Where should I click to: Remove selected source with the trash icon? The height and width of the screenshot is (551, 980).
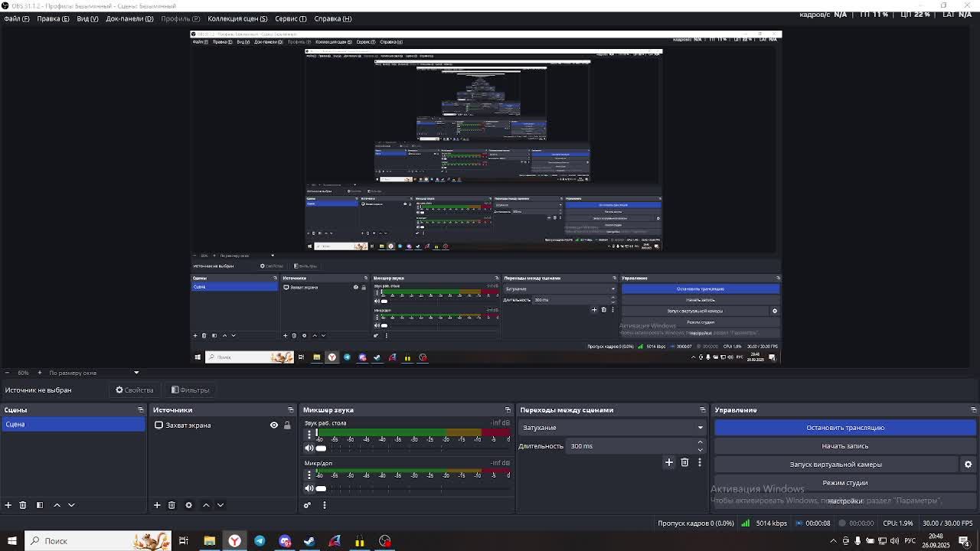[171, 505]
